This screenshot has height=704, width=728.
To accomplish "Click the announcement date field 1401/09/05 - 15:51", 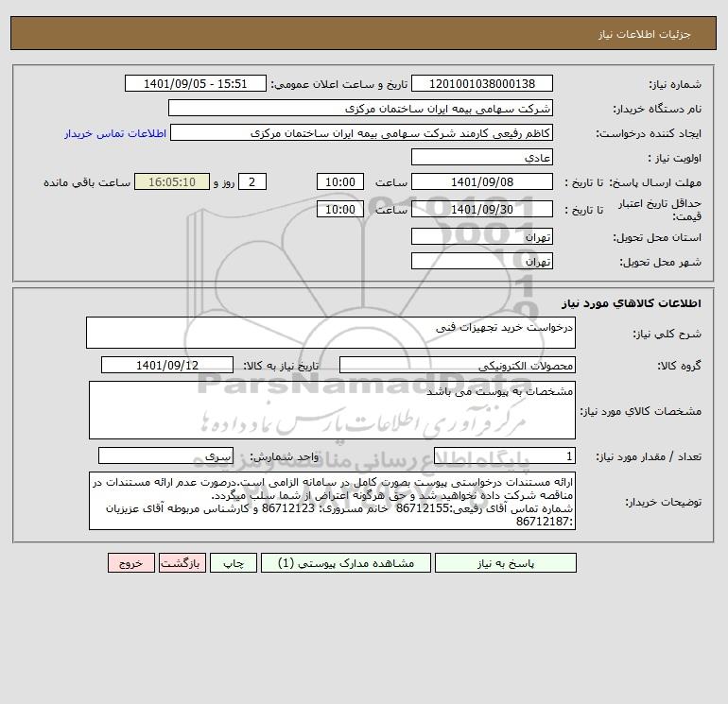I will coord(196,83).
